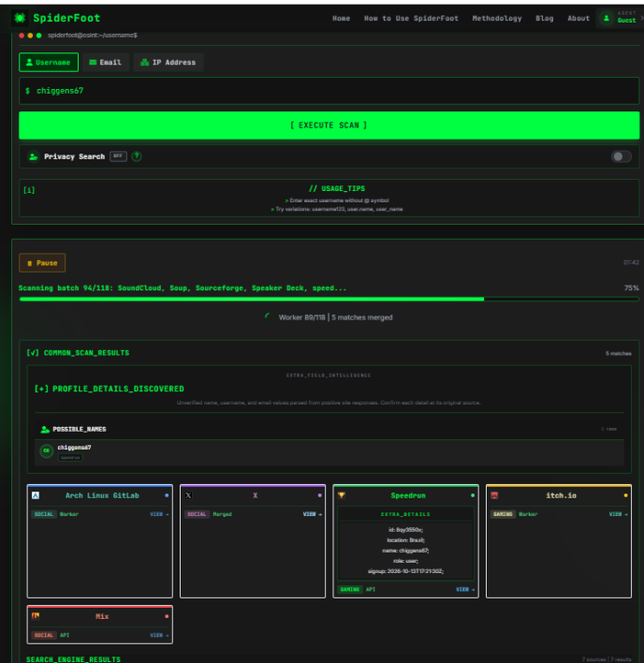Click the location: Brazil detail line
Screen dimensions: 644x663
coord(405,540)
